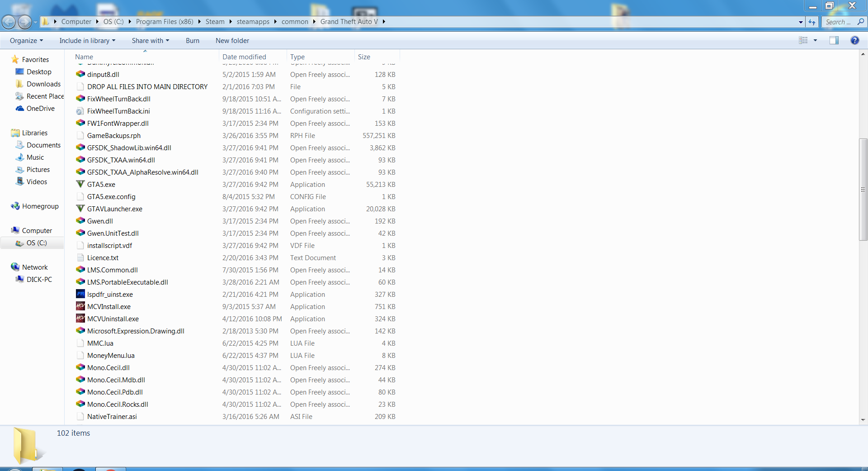The height and width of the screenshot is (471, 868).
Task: Sort files by Date modified column
Action: 253,57
